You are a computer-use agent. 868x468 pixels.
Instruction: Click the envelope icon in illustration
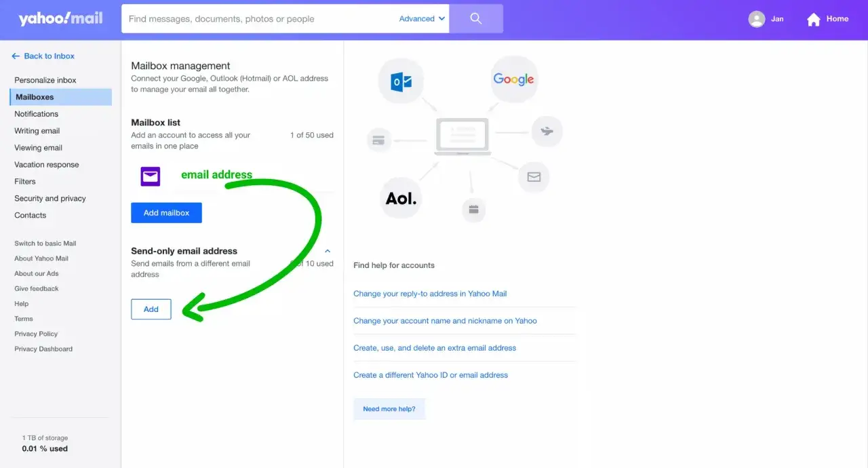click(x=534, y=177)
